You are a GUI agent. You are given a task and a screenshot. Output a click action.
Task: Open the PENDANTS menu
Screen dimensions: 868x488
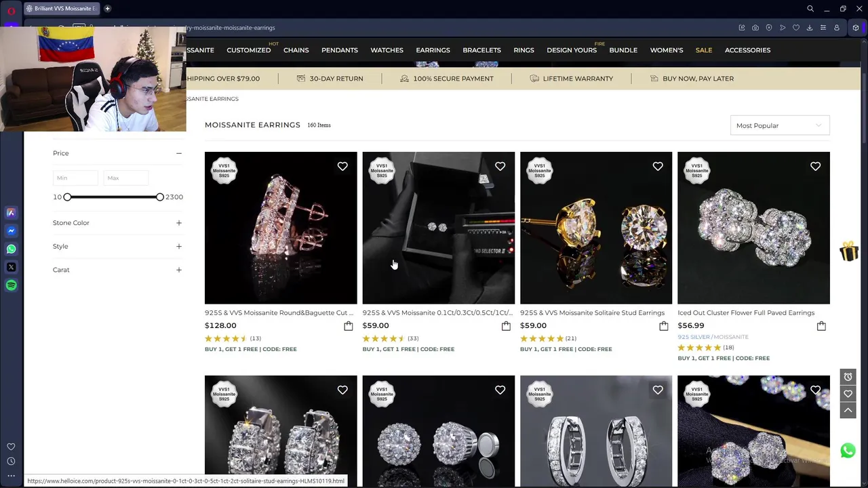[339, 50]
